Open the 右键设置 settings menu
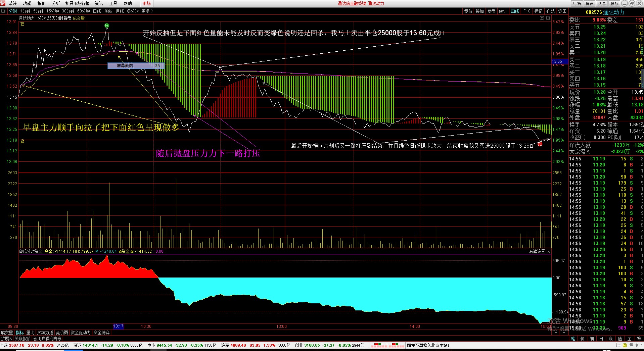 coord(537,251)
